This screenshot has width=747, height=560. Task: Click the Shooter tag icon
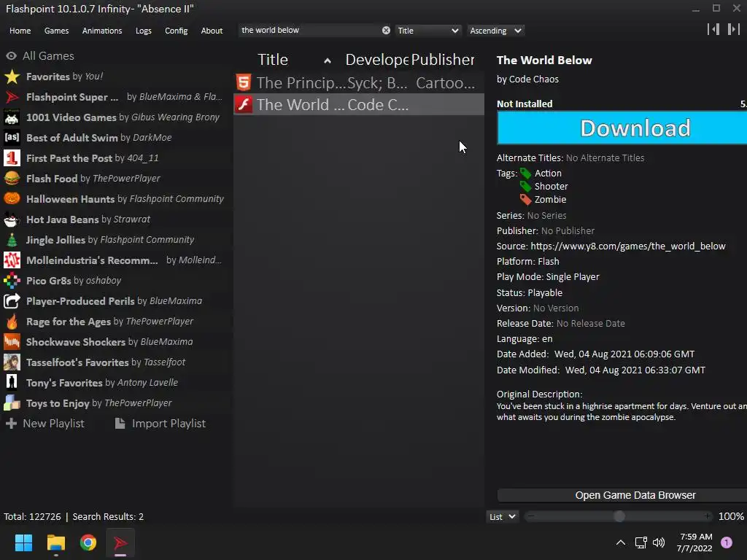pos(525,186)
